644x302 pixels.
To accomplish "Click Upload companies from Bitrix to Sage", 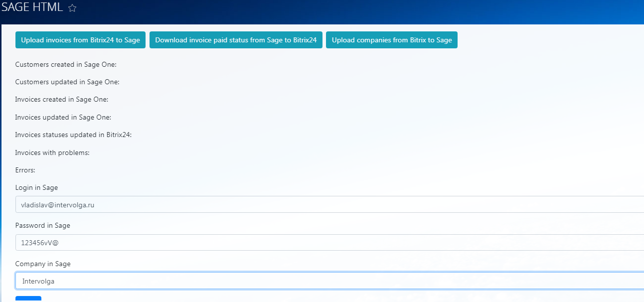I will pyautogui.click(x=392, y=40).
